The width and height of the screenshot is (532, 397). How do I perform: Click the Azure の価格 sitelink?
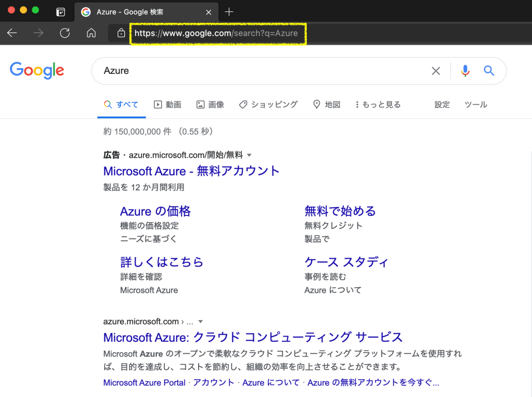[x=155, y=211]
